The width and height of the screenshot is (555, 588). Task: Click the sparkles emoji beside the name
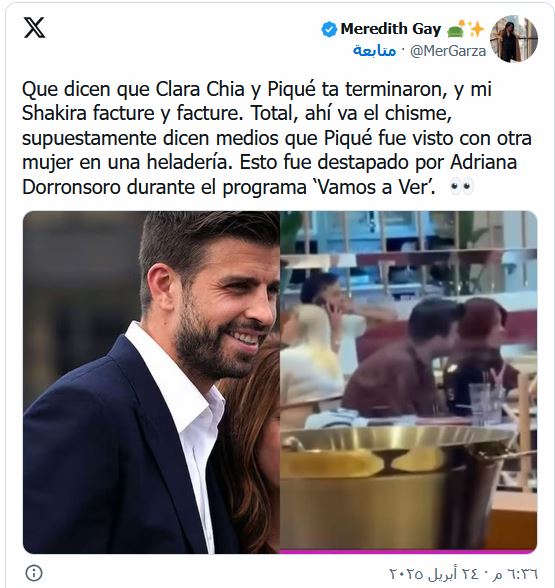(x=476, y=29)
